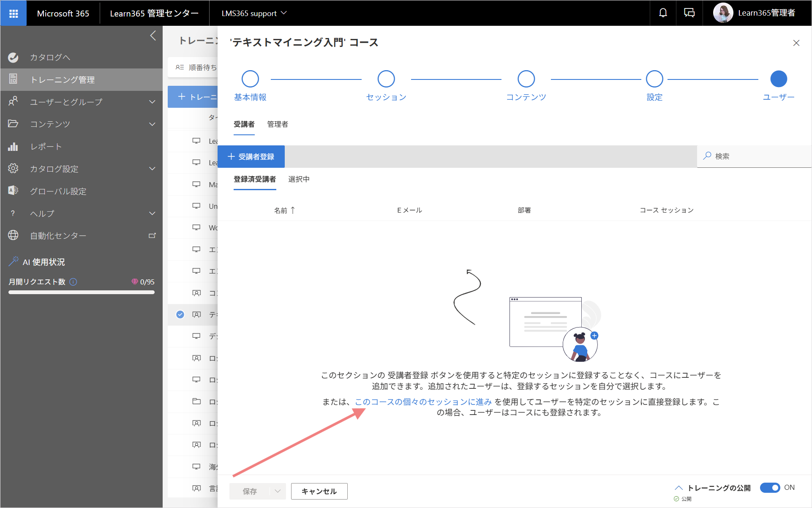Click the AI 使用状況 magic wand icon
Screen dimensions: 812x508
[14, 262]
